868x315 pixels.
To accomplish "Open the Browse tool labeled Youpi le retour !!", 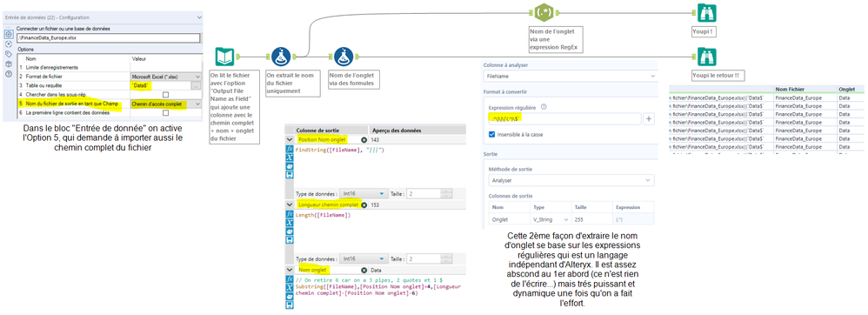I will [707, 57].
